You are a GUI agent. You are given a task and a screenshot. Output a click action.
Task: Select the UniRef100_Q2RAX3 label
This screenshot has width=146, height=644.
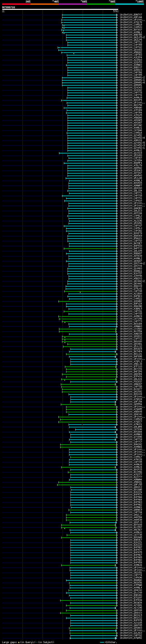(131, 70)
